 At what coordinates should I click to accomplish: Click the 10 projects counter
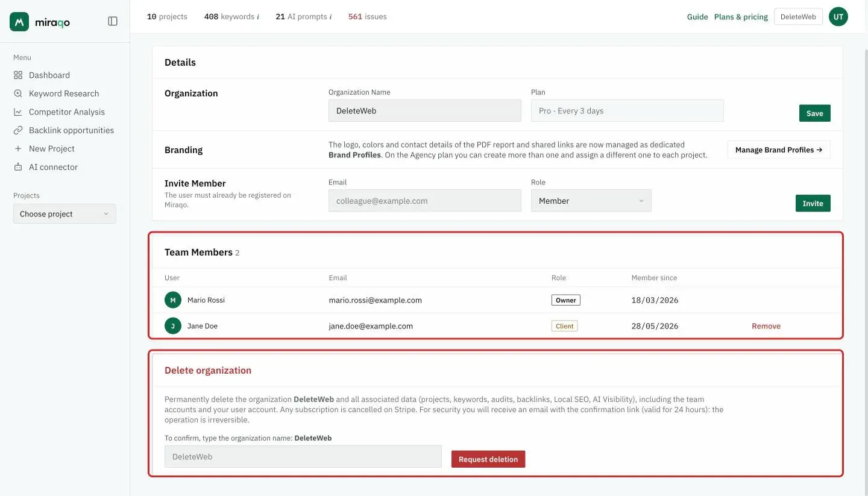(167, 17)
